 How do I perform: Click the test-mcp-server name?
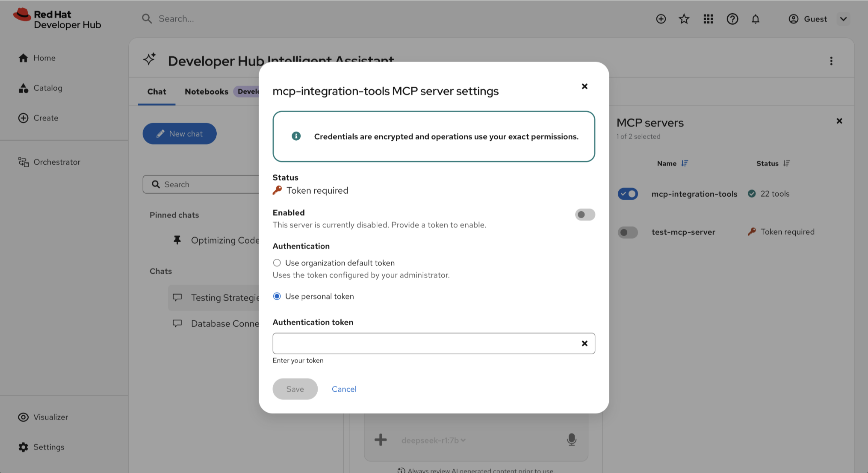pyautogui.click(x=683, y=232)
